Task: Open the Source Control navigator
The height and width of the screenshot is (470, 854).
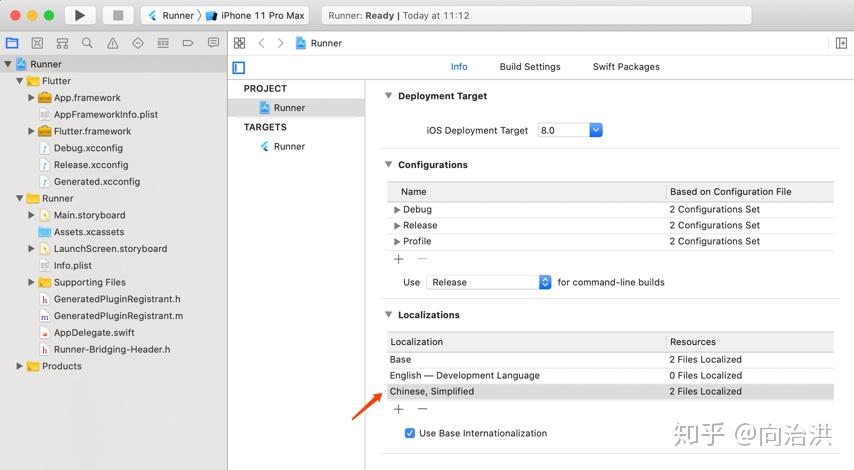Action: point(37,43)
